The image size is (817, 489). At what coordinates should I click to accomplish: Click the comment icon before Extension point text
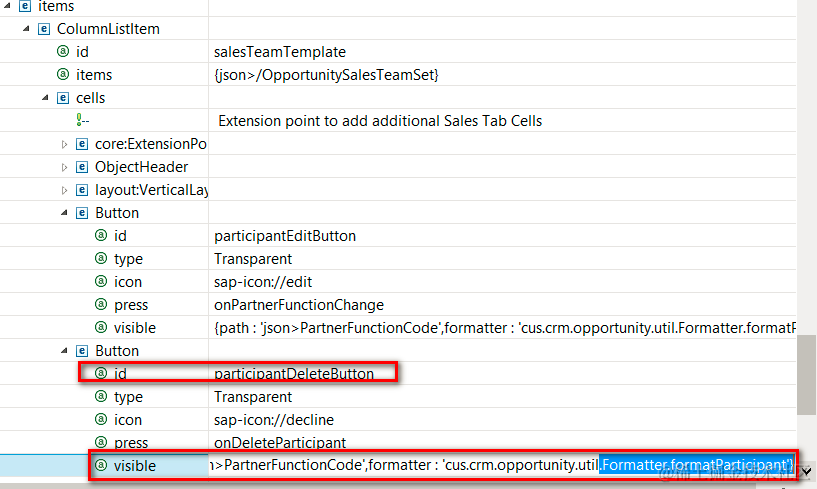(82, 120)
